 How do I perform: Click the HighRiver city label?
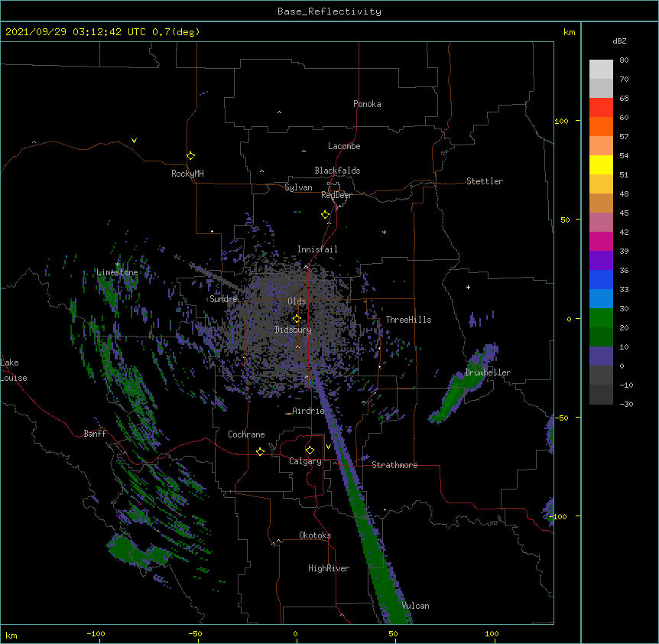tap(329, 568)
